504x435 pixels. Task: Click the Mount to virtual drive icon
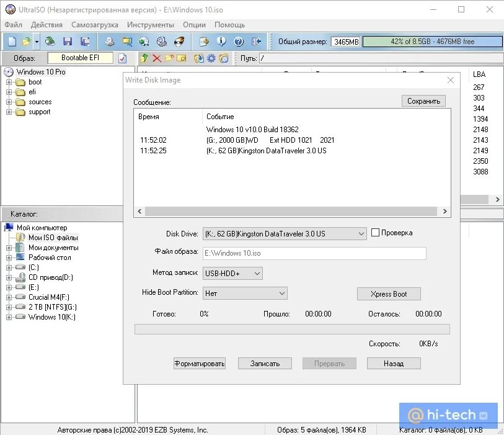click(x=162, y=42)
